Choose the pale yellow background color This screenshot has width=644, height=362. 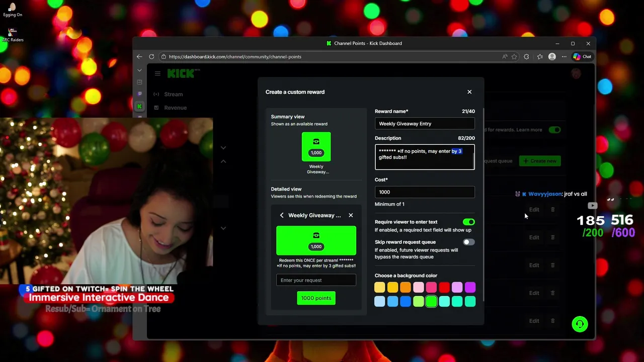(380, 288)
